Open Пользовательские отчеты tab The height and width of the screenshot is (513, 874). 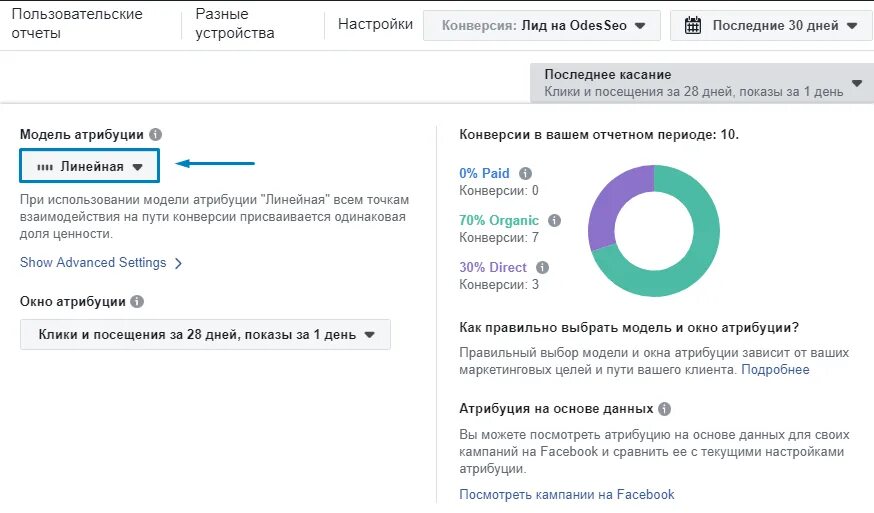pos(77,23)
